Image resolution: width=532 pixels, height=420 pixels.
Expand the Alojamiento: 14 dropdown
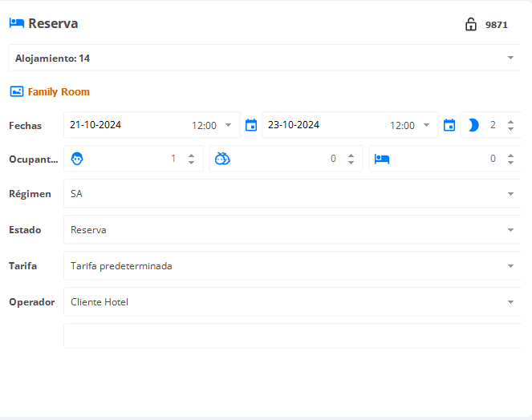[x=265, y=58]
